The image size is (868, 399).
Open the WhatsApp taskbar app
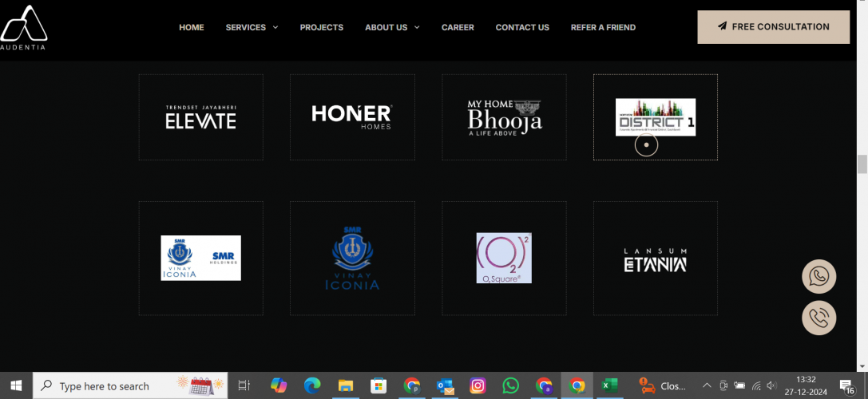[511, 385]
